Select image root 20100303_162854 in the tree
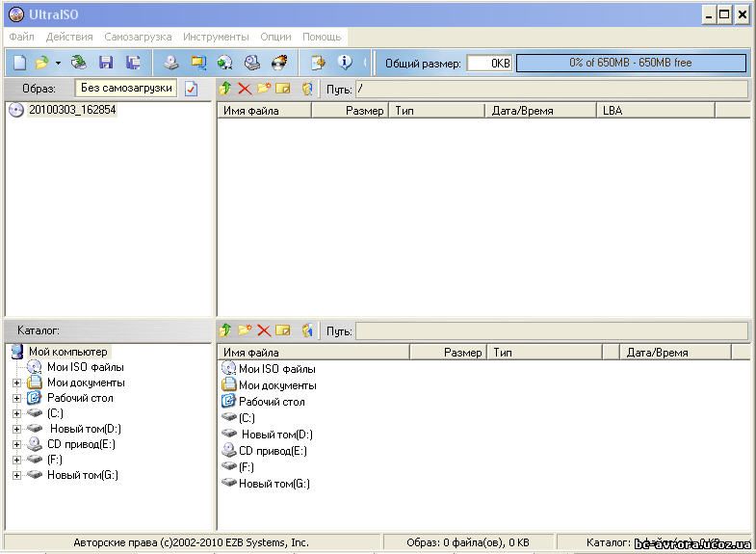756x554 pixels. pyautogui.click(x=72, y=110)
